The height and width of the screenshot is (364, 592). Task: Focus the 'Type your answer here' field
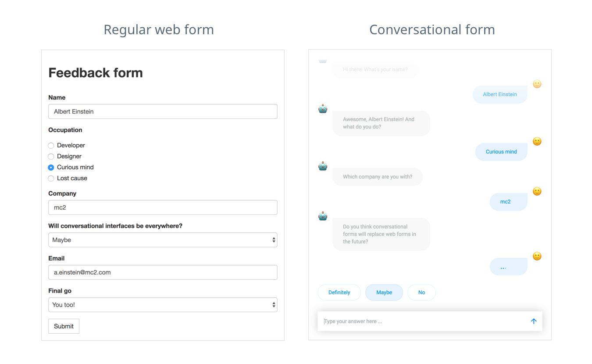pyautogui.click(x=424, y=321)
